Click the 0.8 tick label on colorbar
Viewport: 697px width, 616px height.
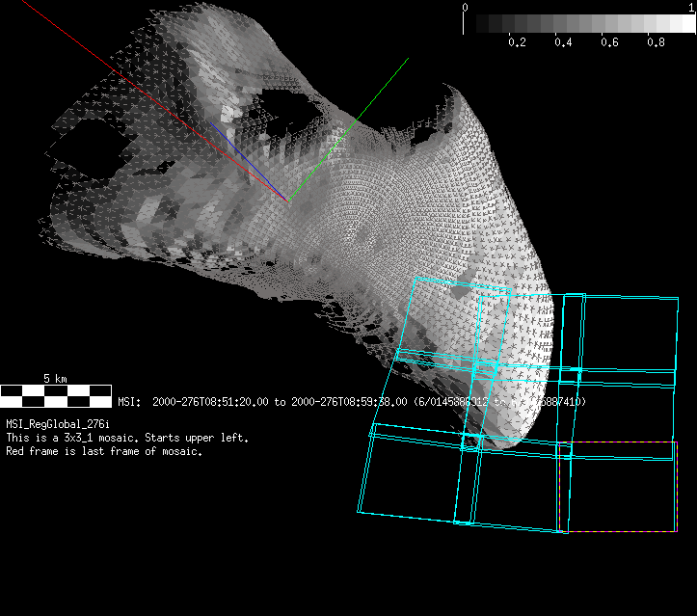pyautogui.click(x=656, y=43)
